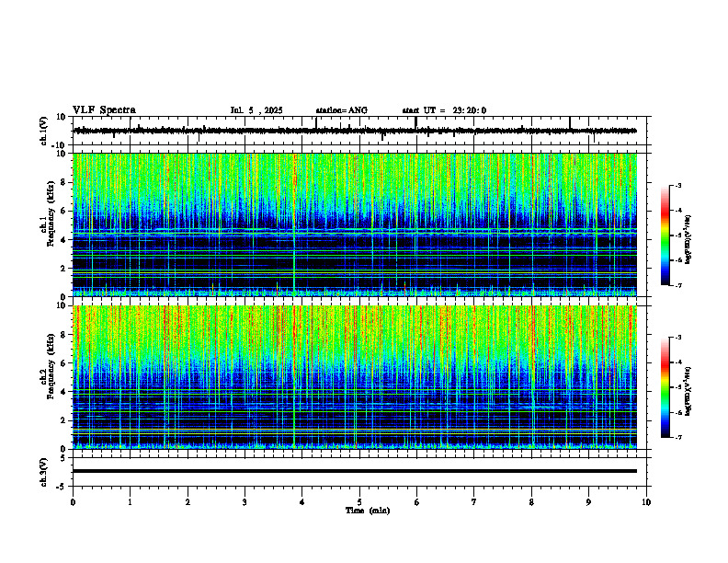728x563 pixels.
Task: Click the "5" tick on ch.3(V) axis
Action: pyautogui.click(x=63, y=458)
